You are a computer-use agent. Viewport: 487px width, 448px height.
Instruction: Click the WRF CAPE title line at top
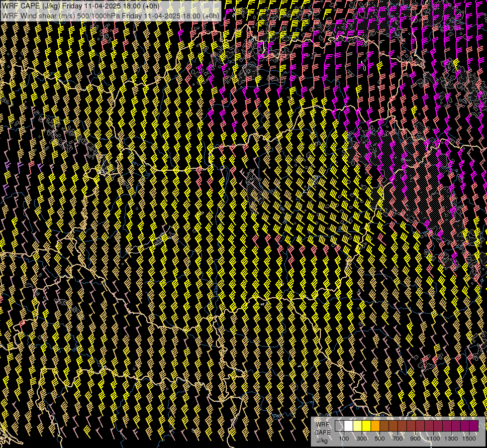81,6
